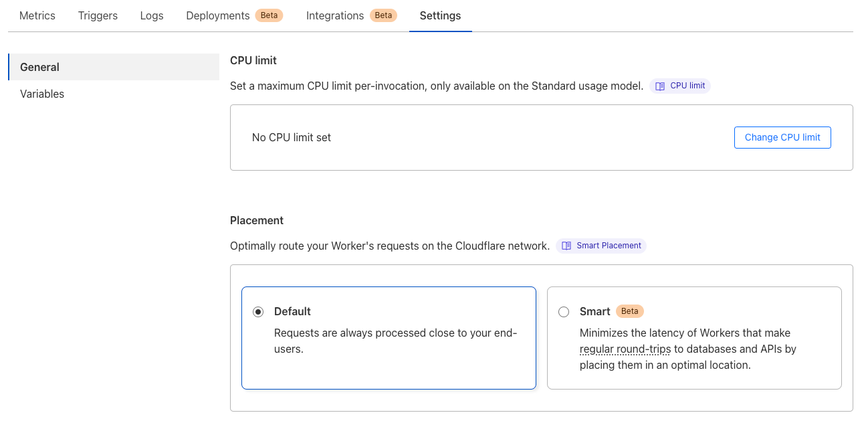This screenshot has height=423, width=868.
Task: Open the CPU limit docs book icon
Action: pyautogui.click(x=660, y=86)
